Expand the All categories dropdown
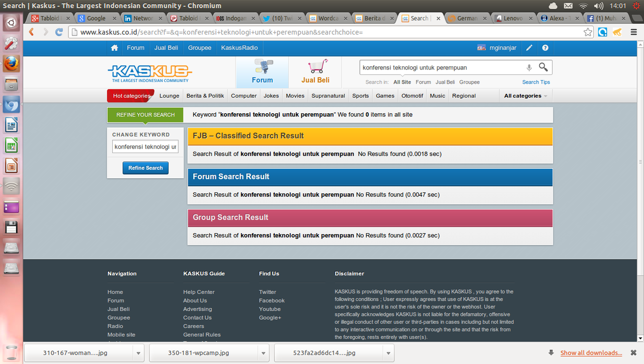644x364 pixels. [526, 96]
